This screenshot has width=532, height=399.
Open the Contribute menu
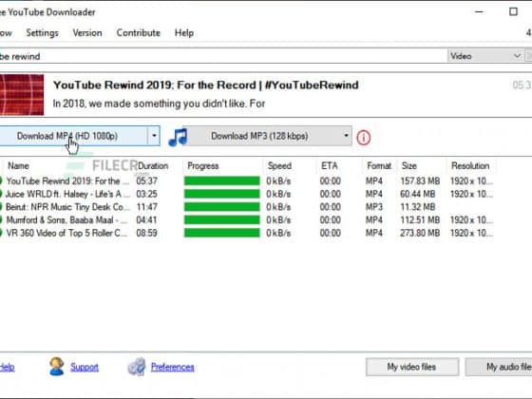point(139,33)
